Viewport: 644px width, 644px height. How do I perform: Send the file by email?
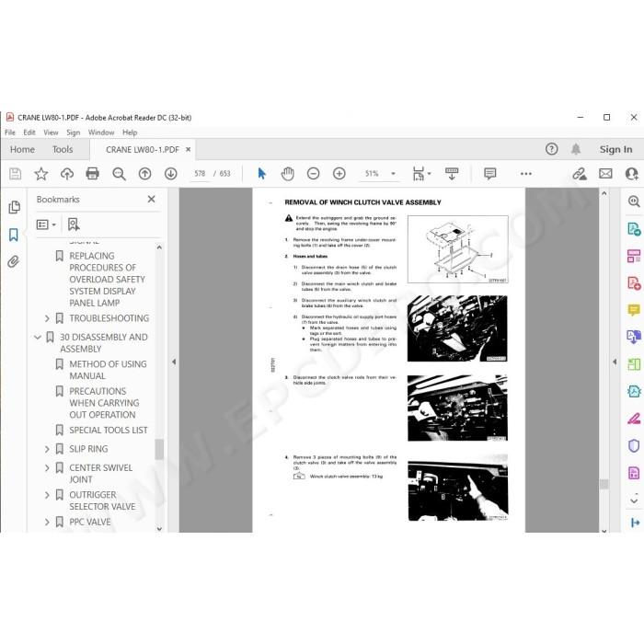(605, 174)
